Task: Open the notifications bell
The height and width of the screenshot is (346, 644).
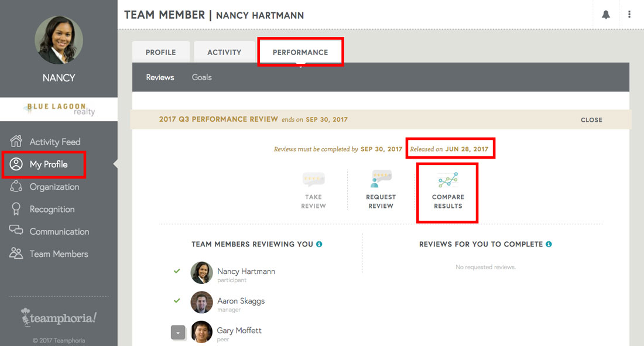Action: pos(606,13)
